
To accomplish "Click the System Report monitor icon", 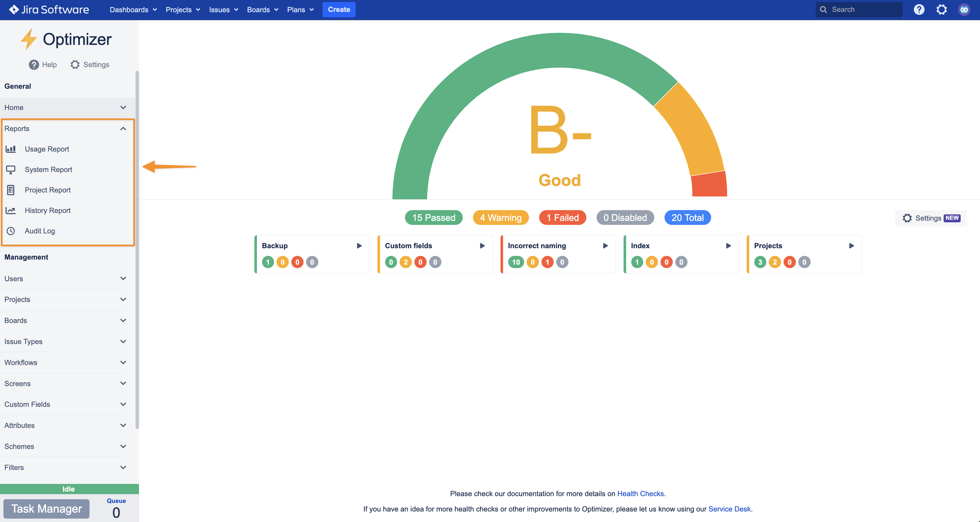I will tap(11, 170).
